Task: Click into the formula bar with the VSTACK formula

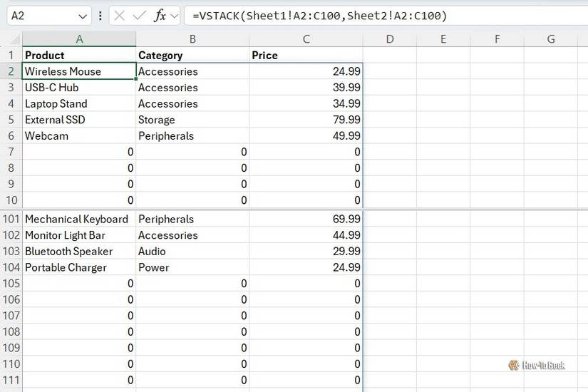Action: [386, 16]
